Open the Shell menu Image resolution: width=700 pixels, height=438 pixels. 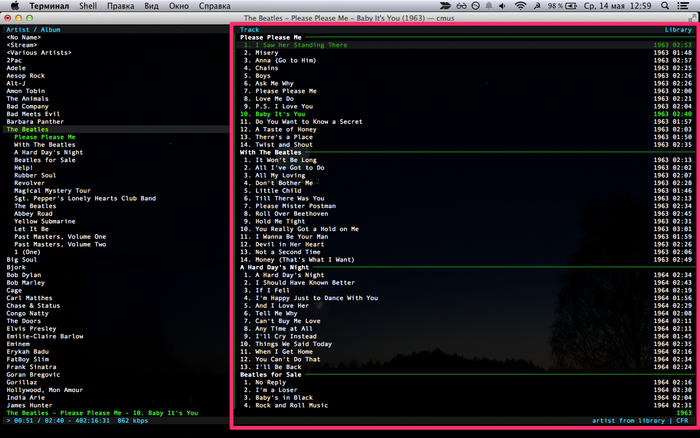[x=88, y=6]
